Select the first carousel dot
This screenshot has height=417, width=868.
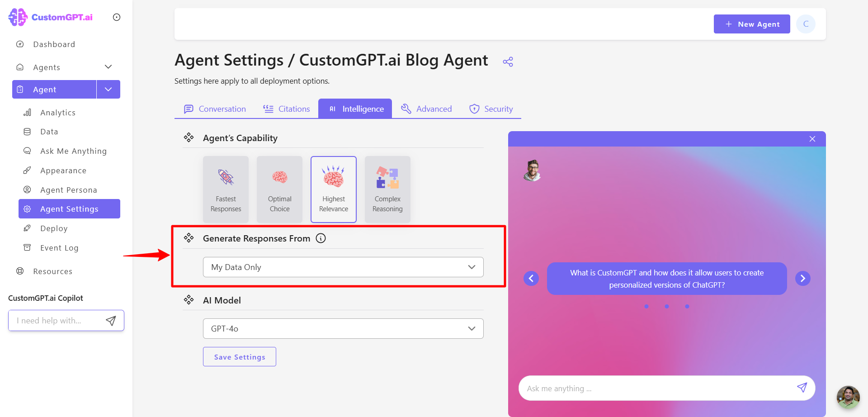[x=646, y=307]
